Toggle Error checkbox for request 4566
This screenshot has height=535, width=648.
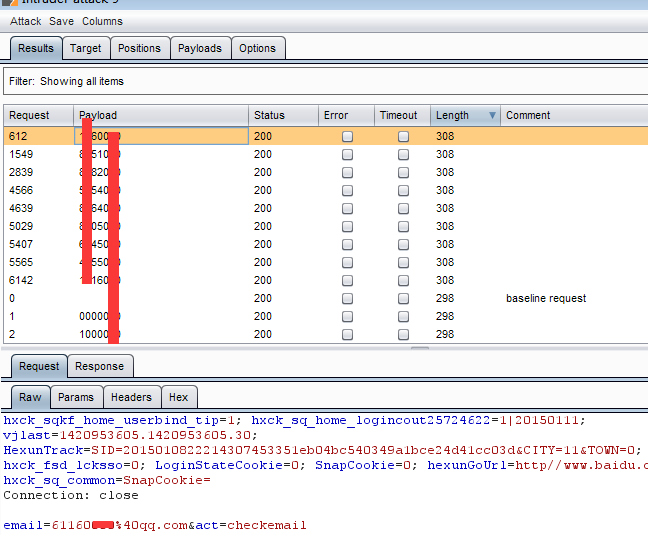(348, 190)
